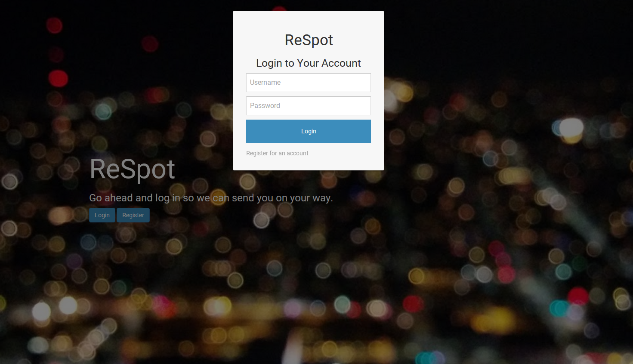Click the large ReSpot heading on the background
633x364 pixels.
[x=132, y=169]
